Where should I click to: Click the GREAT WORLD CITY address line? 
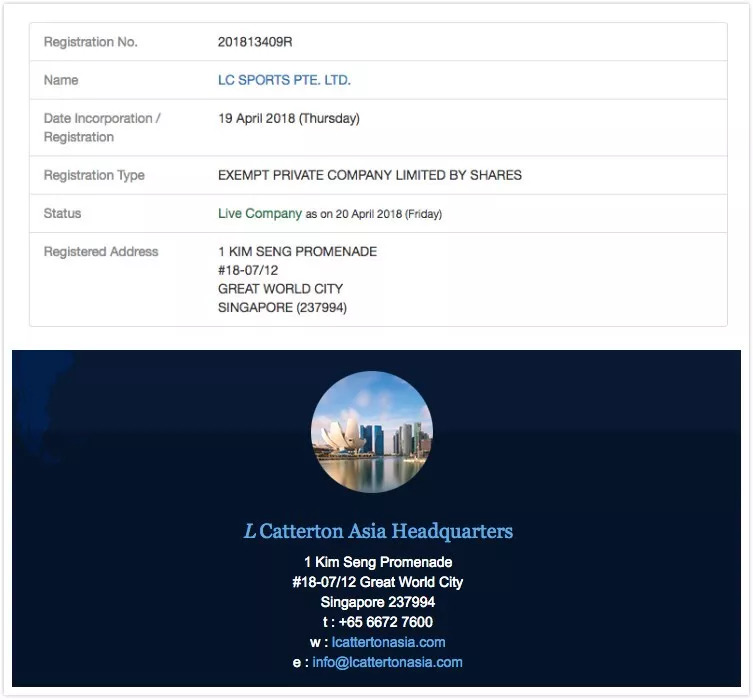(280, 289)
